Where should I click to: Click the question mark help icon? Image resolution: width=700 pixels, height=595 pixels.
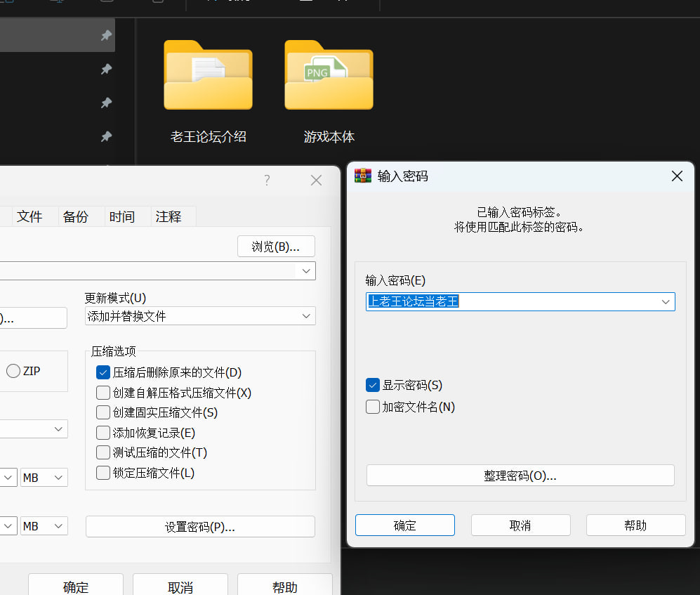coord(267,181)
